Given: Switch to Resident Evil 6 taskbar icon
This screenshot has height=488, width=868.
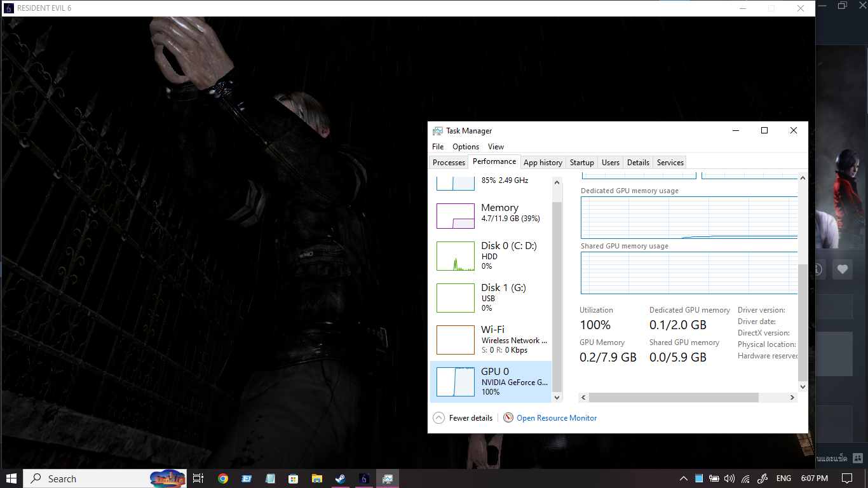Looking at the screenshot, I should (x=363, y=478).
